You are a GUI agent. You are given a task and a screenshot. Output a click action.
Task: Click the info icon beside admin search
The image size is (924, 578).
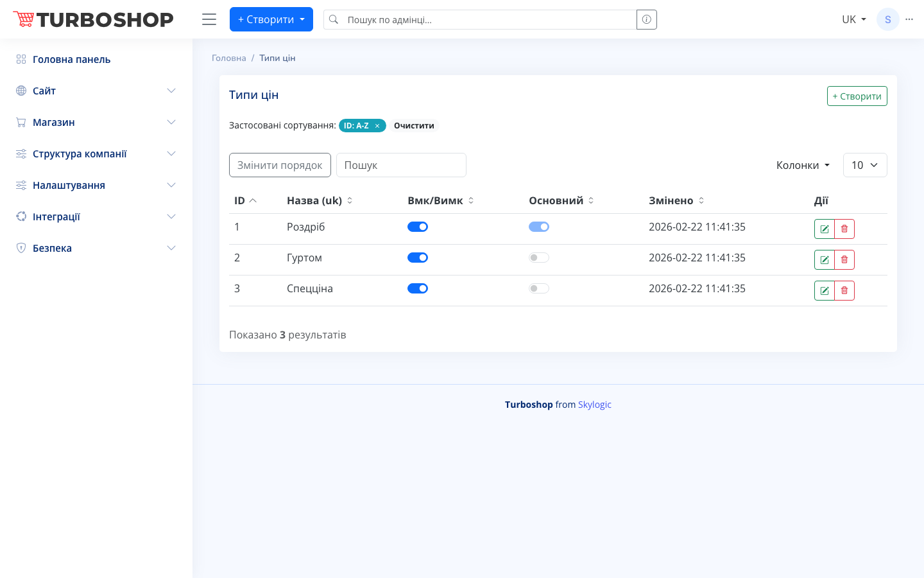[x=647, y=19]
